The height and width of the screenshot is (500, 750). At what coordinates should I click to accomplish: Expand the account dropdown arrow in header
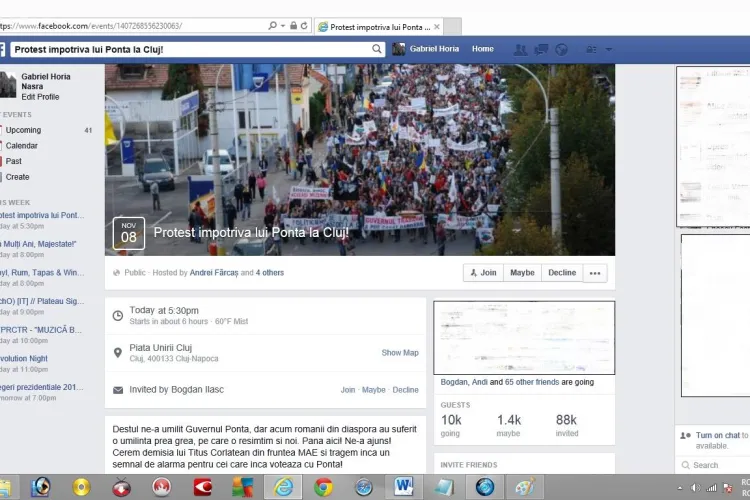pyautogui.click(x=608, y=49)
